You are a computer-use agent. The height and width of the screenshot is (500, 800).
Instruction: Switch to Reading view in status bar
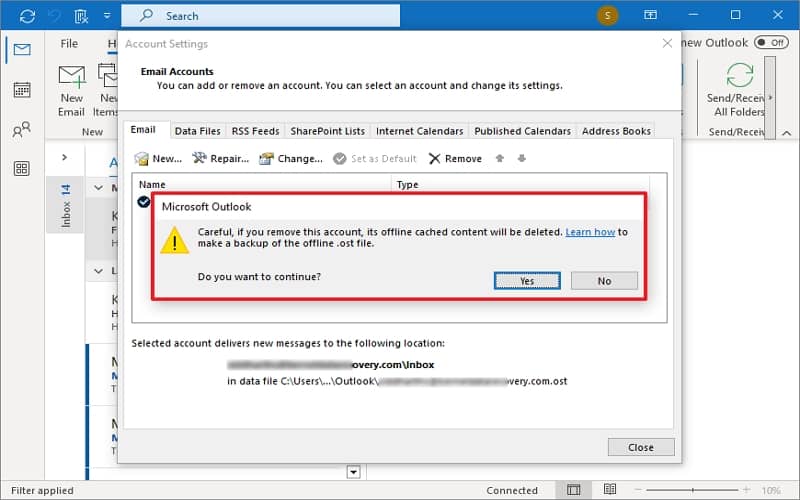pyautogui.click(x=610, y=489)
